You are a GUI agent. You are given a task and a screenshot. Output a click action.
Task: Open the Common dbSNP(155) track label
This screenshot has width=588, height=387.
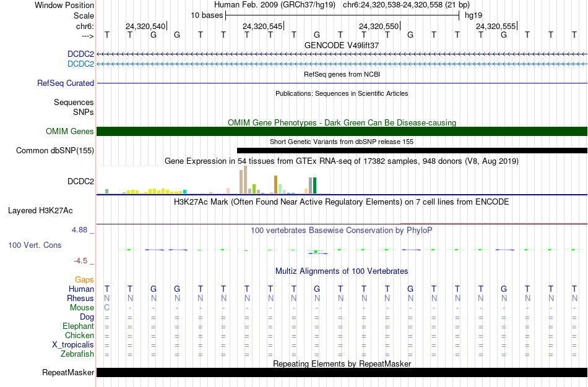(54, 150)
